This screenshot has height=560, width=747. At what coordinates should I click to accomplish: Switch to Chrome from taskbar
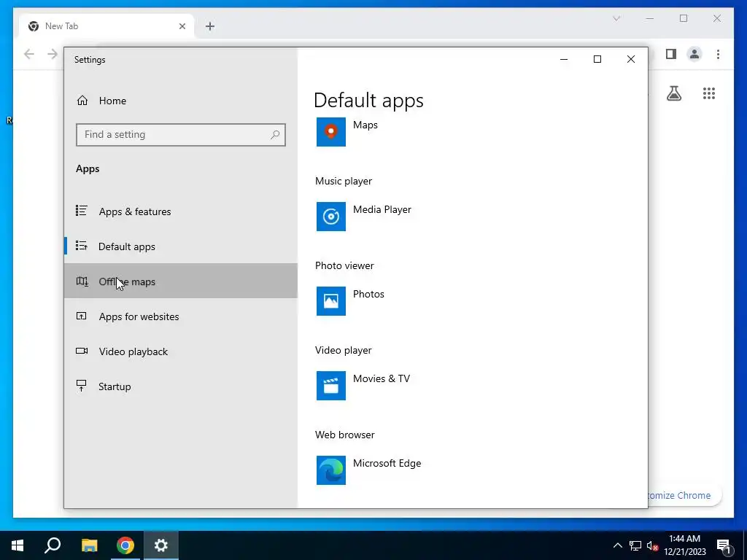click(125, 545)
